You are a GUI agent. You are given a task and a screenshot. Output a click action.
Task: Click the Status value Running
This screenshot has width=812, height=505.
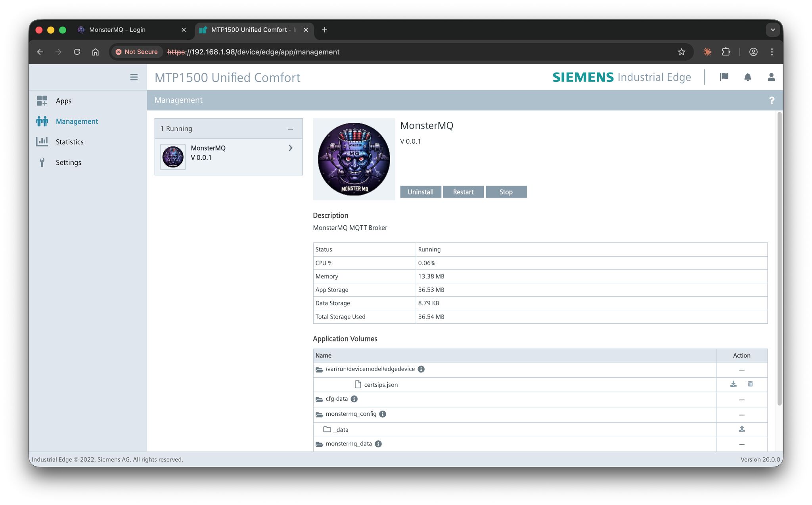(429, 250)
